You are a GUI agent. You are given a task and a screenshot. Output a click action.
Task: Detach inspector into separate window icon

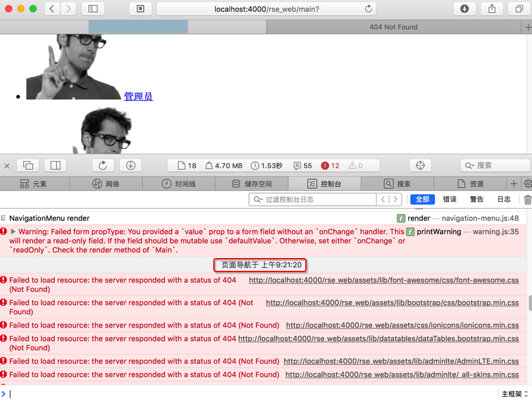coord(28,165)
